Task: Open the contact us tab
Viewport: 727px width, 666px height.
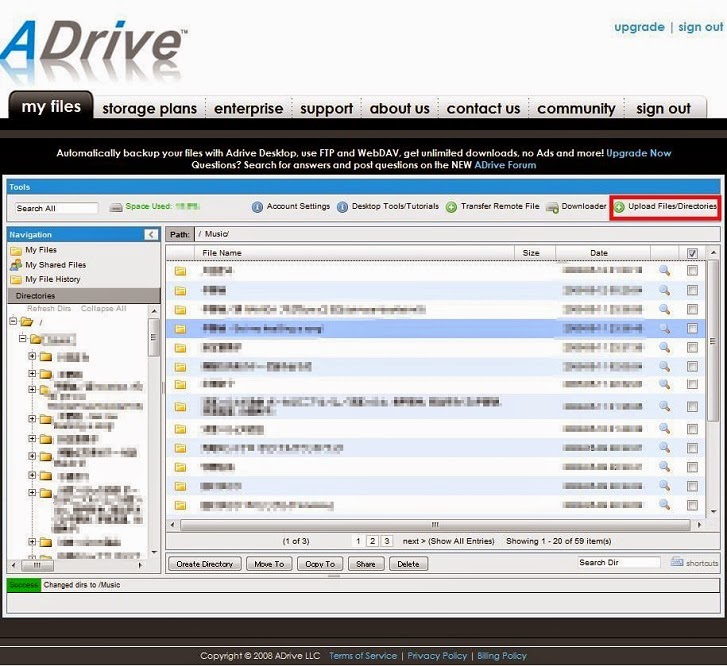Action: point(483,109)
